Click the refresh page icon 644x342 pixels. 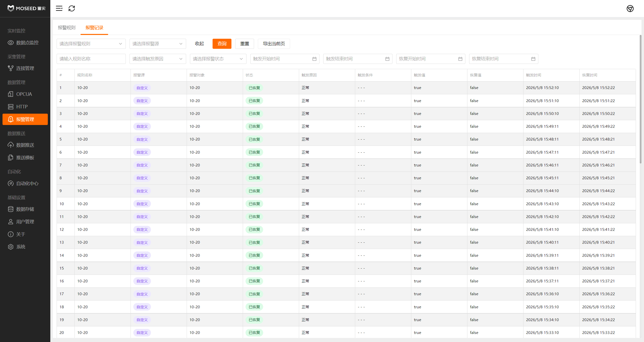click(x=72, y=8)
